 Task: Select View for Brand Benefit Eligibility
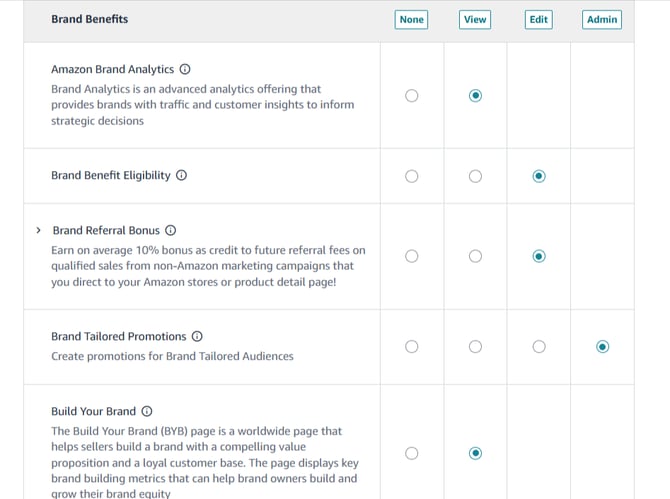click(475, 176)
